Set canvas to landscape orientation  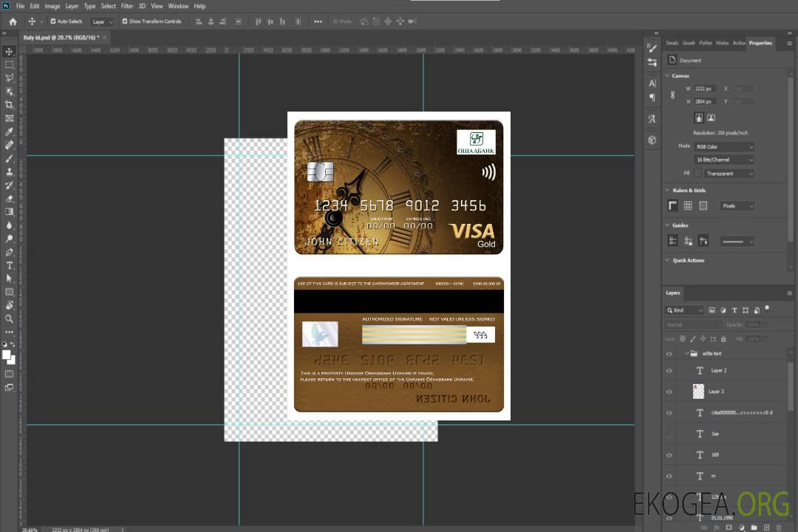coord(711,118)
